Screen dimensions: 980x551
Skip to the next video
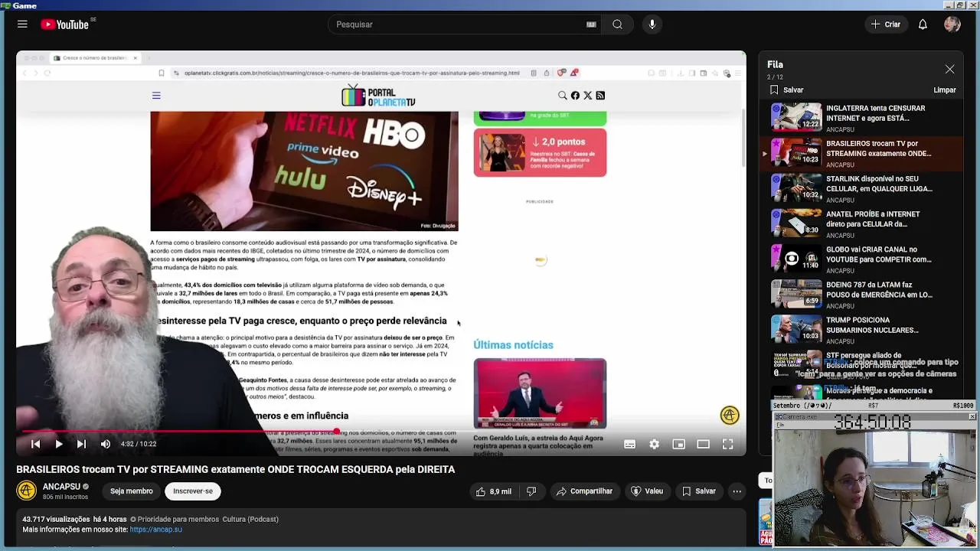click(x=81, y=444)
